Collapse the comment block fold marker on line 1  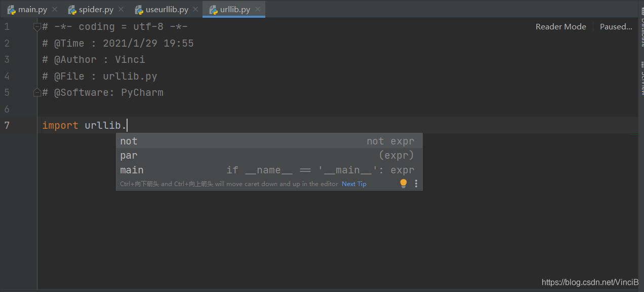[x=37, y=27]
